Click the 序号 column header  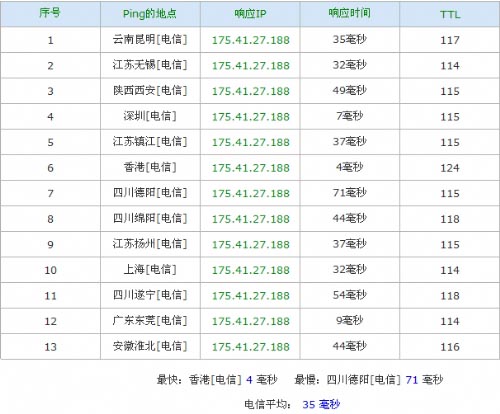pyautogui.click(x=50, y=13)
